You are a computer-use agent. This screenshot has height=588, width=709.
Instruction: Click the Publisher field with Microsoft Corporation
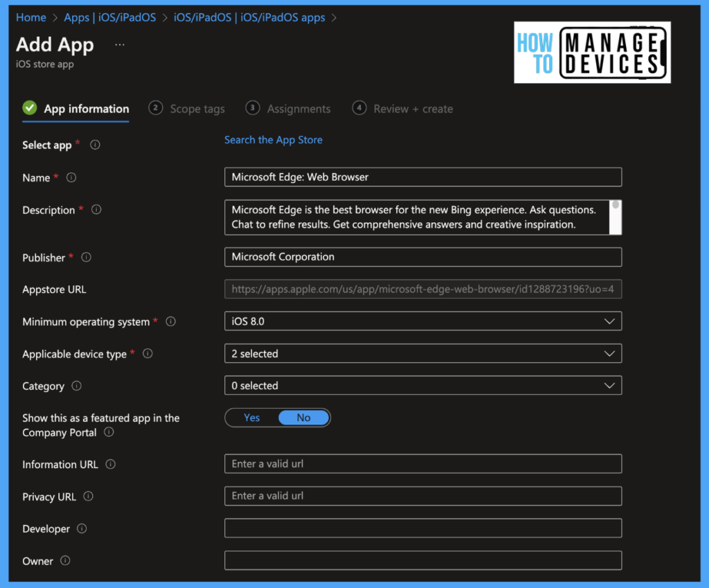(x=423, y=257)
